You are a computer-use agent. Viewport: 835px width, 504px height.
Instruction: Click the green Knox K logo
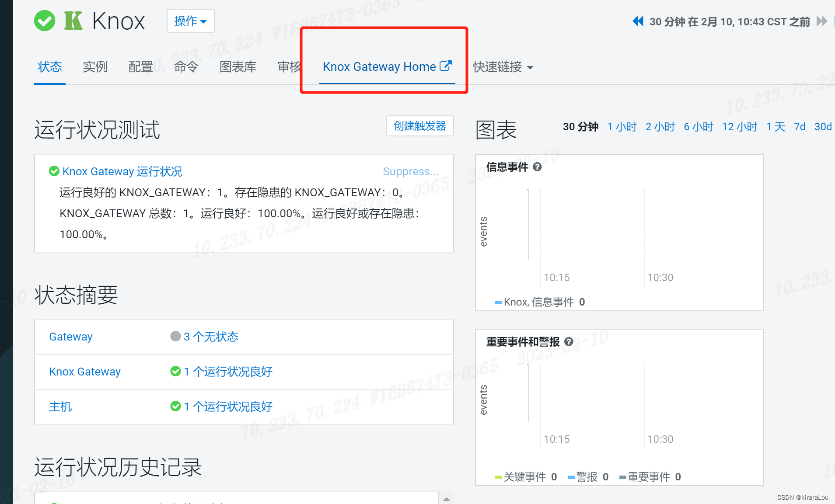[x=73, y=21]
